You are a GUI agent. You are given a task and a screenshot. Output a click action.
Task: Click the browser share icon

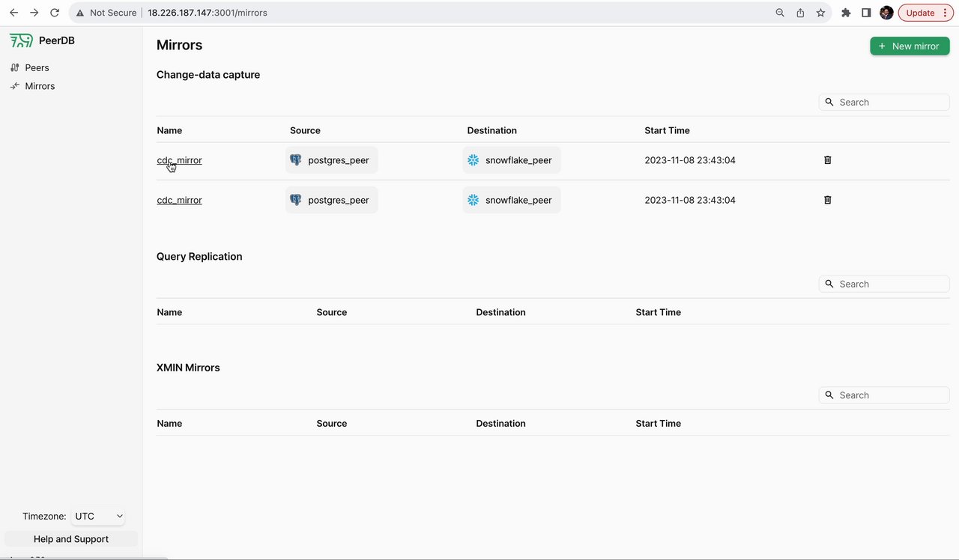coord(800,13)
